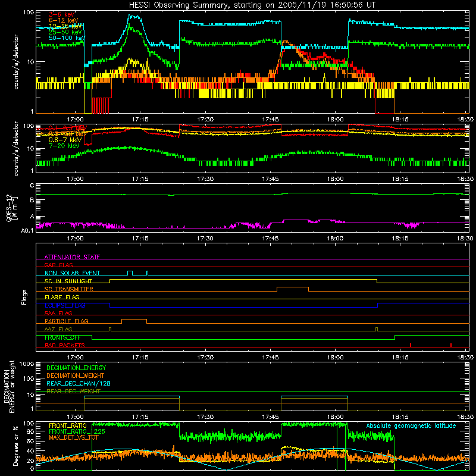This screenshot has height=476, width=476.
Task: Click the GAP_FLAG label
Action: point(58,265)
